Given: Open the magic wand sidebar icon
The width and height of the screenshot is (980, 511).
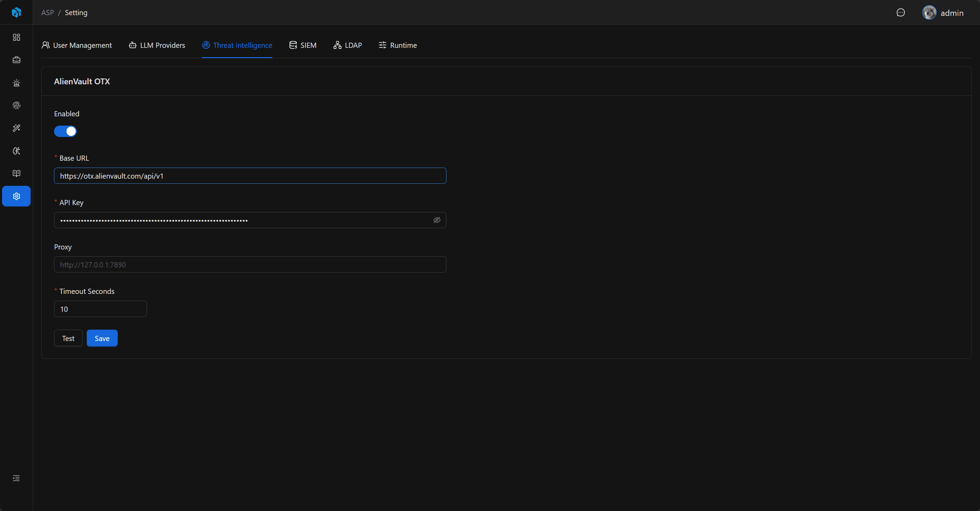Looking at the screenshot, I should [x=17, y=128].
